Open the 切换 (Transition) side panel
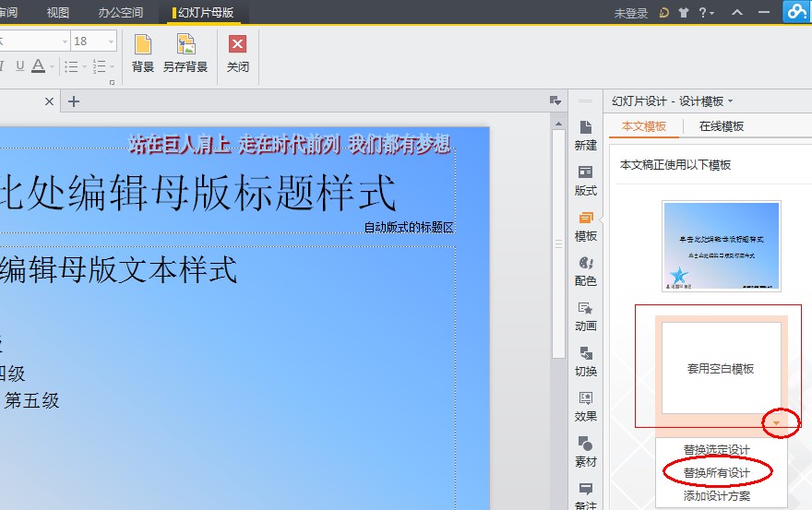 pos(586,362)
